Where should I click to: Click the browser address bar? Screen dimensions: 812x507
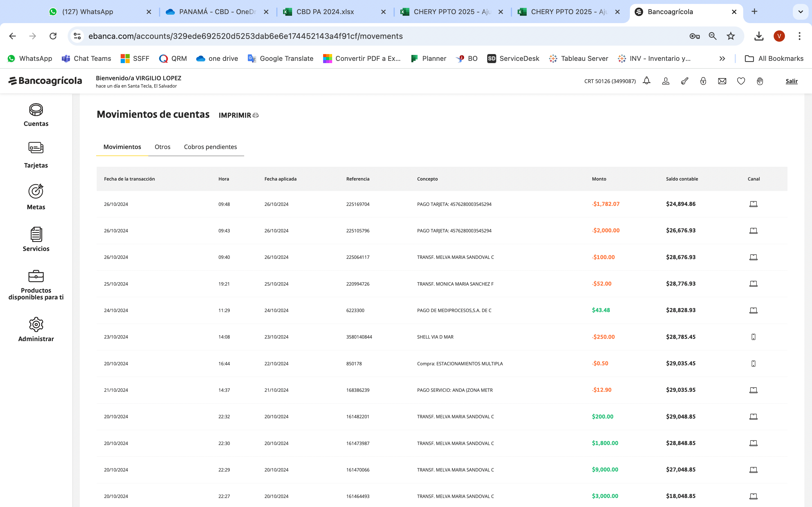click(369, 36)
